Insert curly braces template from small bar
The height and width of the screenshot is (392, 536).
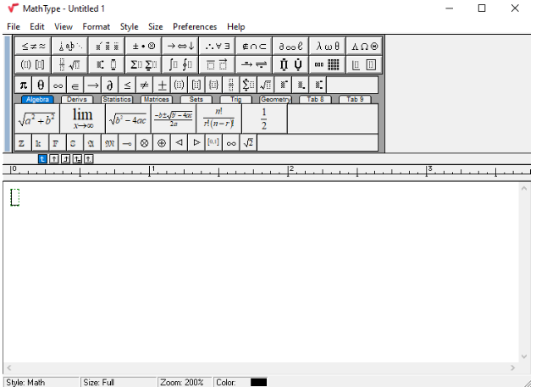tap(214, 85)
